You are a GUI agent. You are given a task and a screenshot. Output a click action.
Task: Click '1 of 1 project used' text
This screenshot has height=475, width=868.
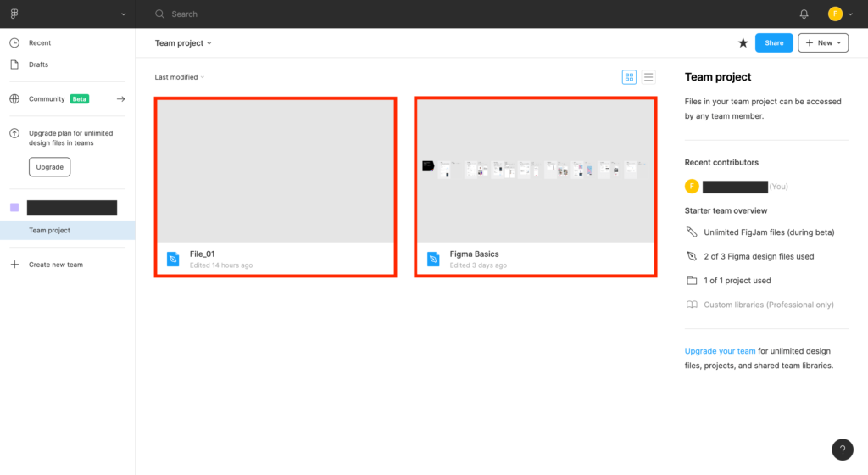(x=737, y=281)
